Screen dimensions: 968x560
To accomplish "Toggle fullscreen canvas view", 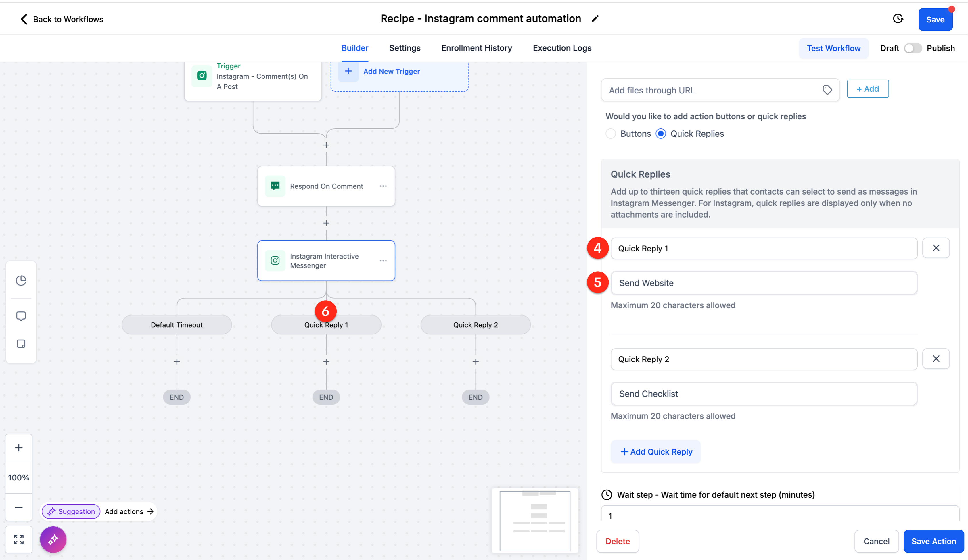I will click(19, 539).
